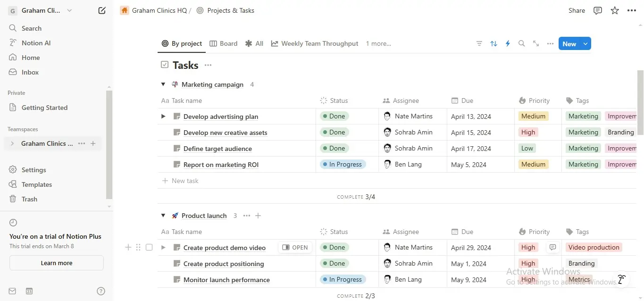This screenshot has height=301, width=644.
Task: Click New task under Marketing campaign
Action: (x=180, y=181)
